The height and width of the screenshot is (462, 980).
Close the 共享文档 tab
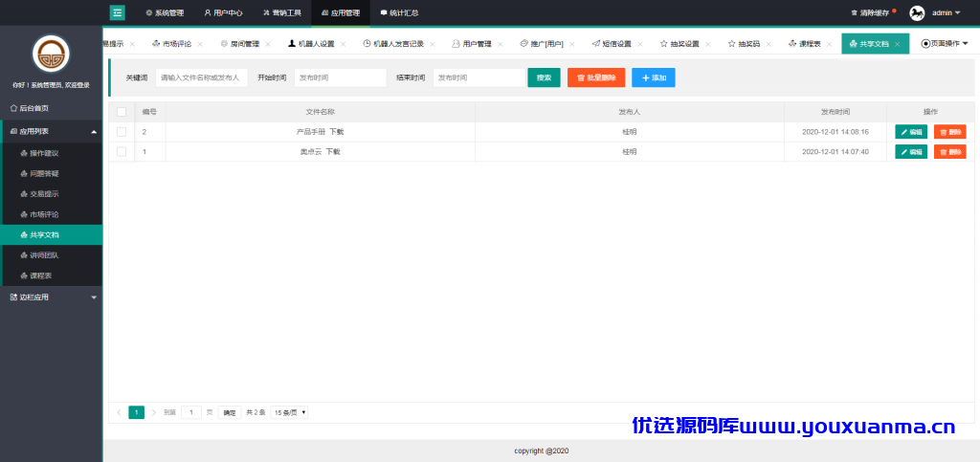coord(898,44)
